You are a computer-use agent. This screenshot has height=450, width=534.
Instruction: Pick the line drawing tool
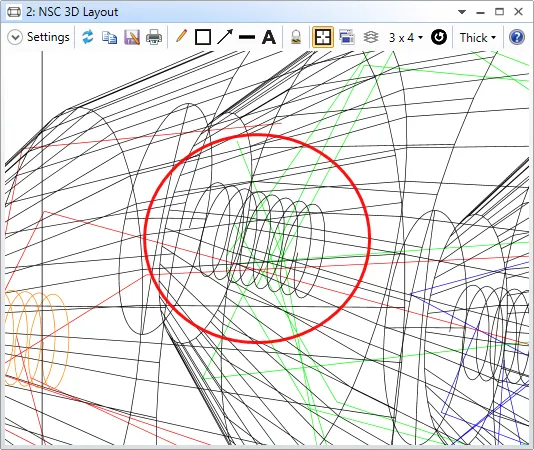[x=247, y=37]
